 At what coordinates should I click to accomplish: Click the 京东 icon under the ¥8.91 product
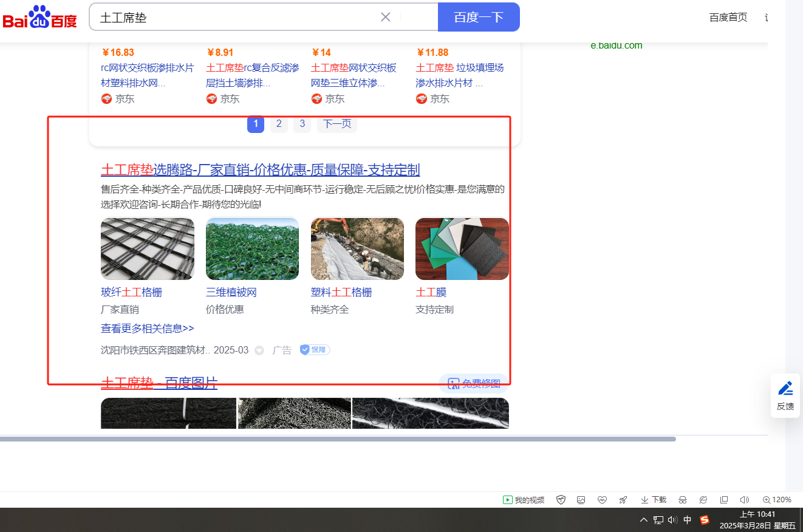click(x=211, y=98)
